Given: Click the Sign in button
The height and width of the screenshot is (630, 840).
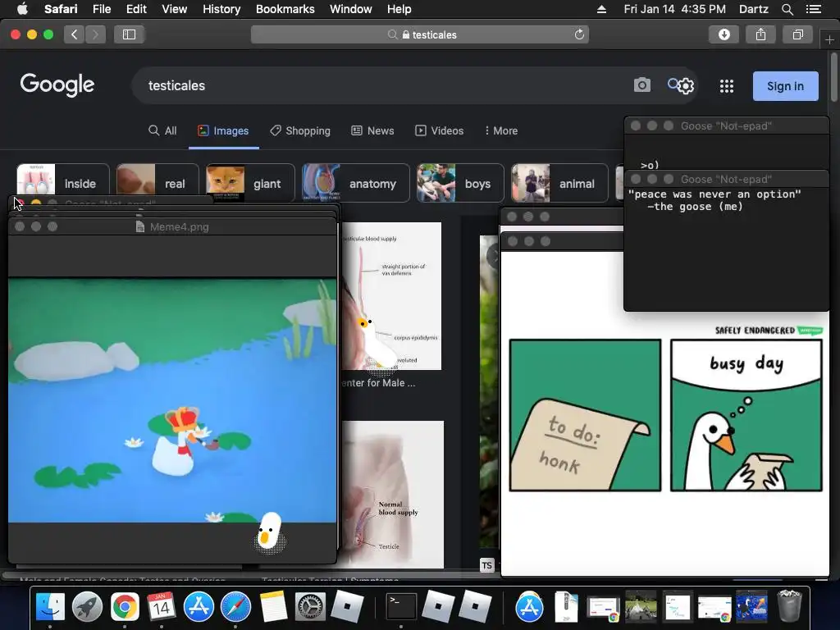Looking at the screenshot, I should (x=785, y=86).
